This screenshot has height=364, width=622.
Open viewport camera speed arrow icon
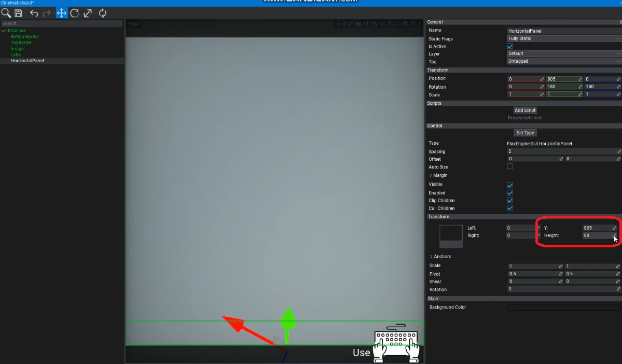414,24
